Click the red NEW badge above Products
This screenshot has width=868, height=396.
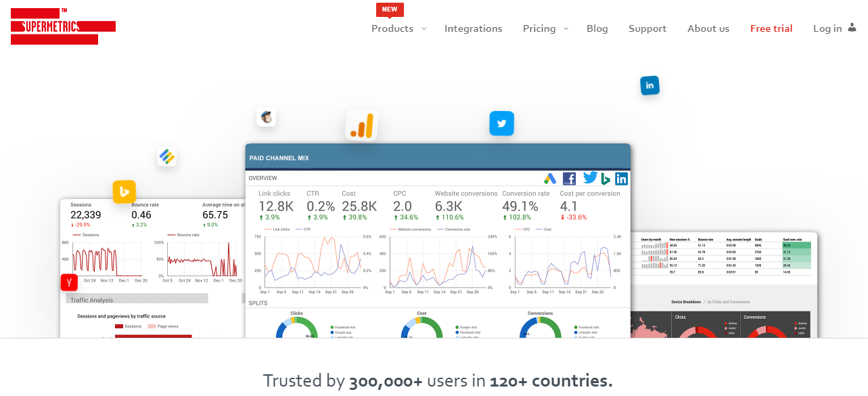pyautogui.click(x=390, y=9)
